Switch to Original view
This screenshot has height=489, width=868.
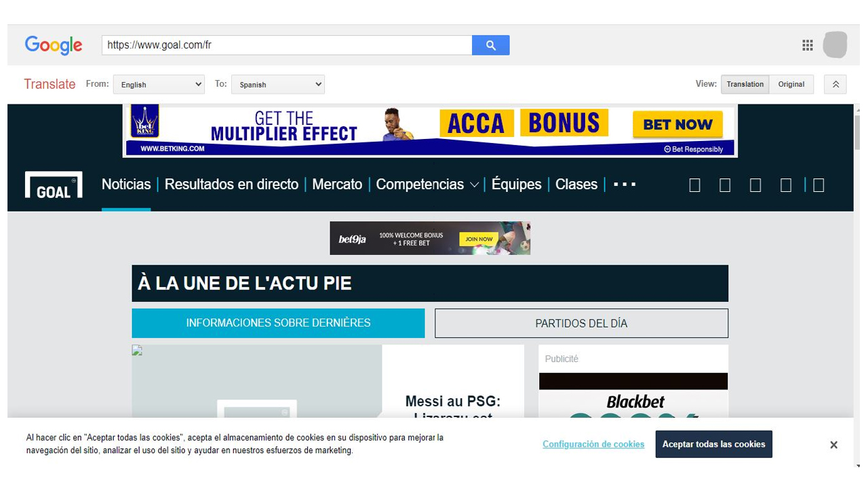coord(791,84)
